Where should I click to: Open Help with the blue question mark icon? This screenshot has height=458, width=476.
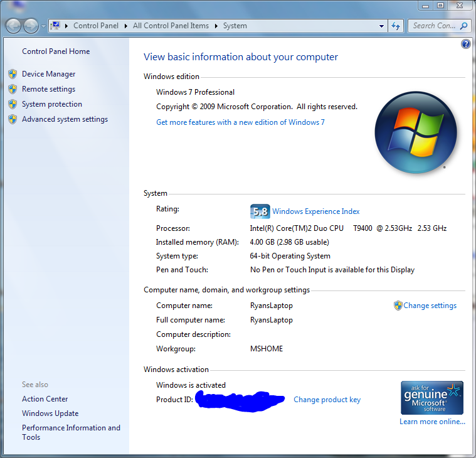tap(466, 44)
